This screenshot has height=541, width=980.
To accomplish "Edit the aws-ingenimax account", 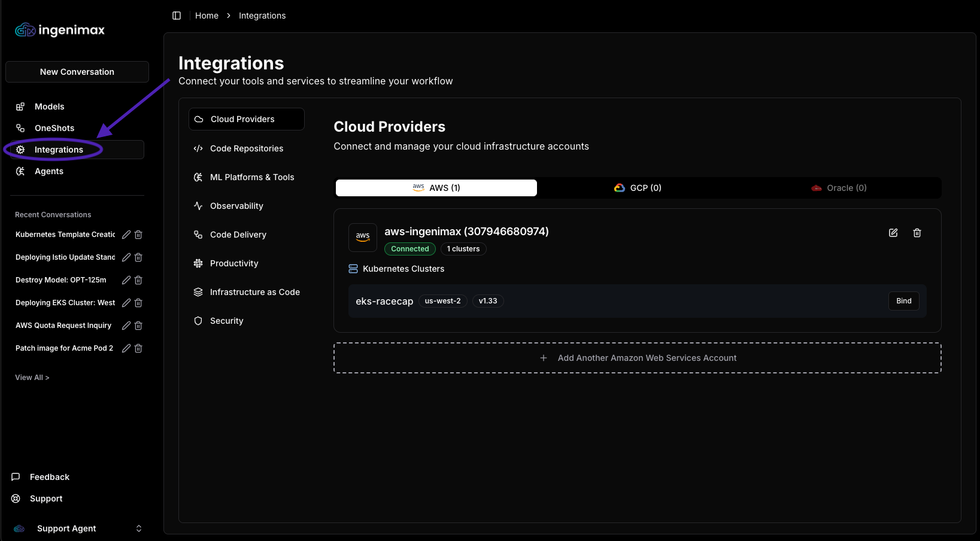I will (x=893, y=233).
